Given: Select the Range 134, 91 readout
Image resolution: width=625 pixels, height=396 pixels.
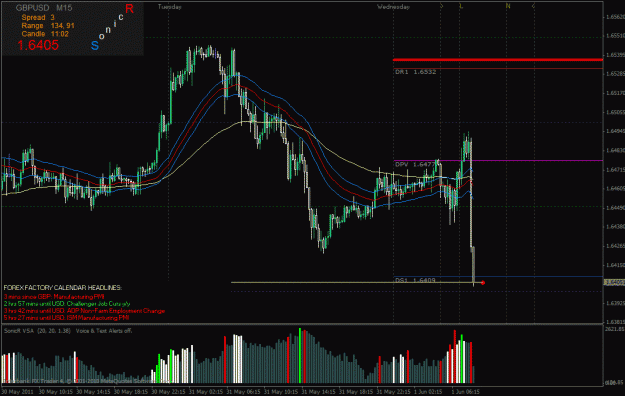Looking at the screenshot, I should [x=48, y=26].
